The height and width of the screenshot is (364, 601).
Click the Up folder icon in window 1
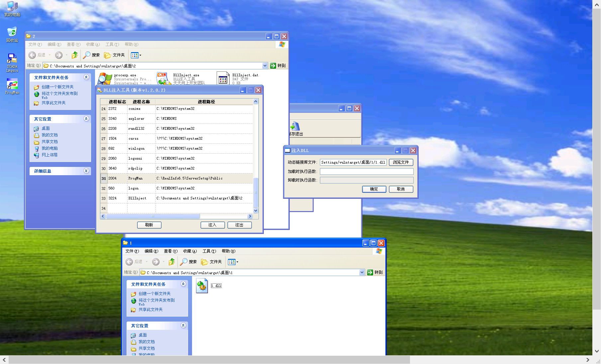[172, 262]
